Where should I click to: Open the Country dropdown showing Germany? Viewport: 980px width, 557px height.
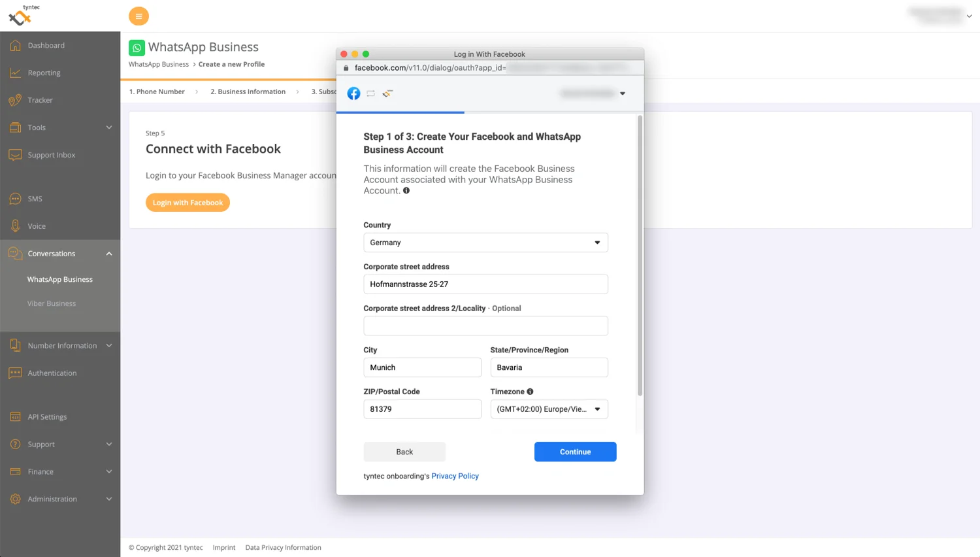click(485, 243)
